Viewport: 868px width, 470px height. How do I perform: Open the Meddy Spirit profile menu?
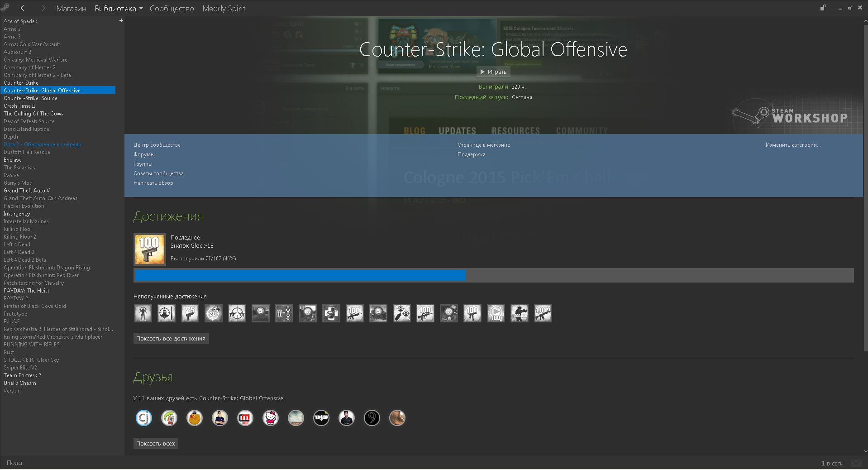coord(224,9)
